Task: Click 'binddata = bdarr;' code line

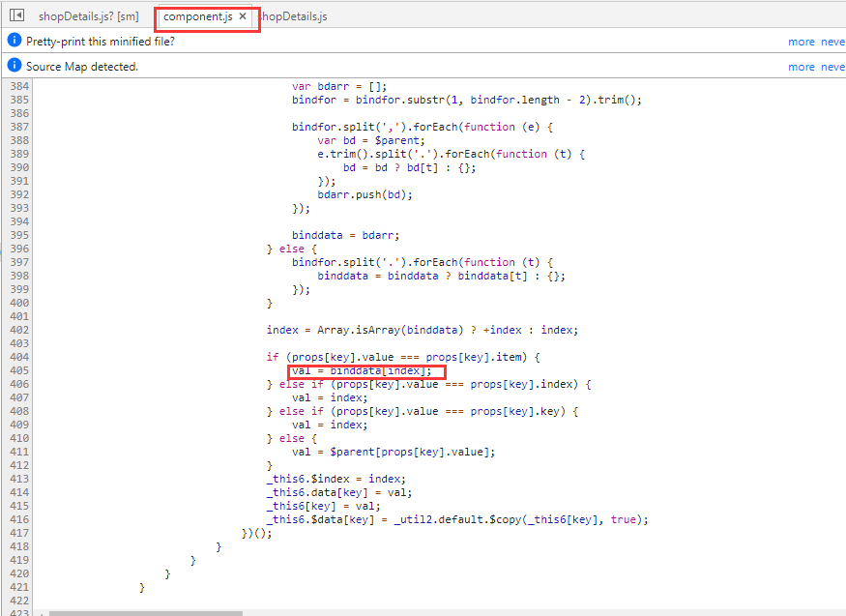Action: pyautogui.click(x=345, y=235)
